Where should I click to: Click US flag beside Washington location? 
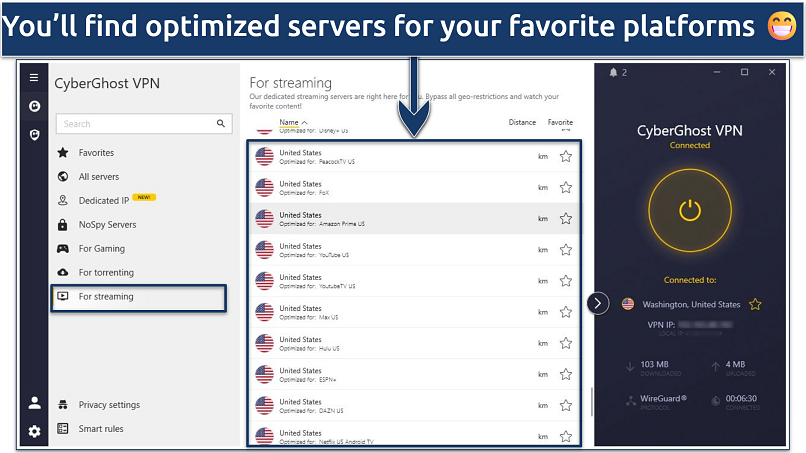pyautogui.click(x=628, y=304)
